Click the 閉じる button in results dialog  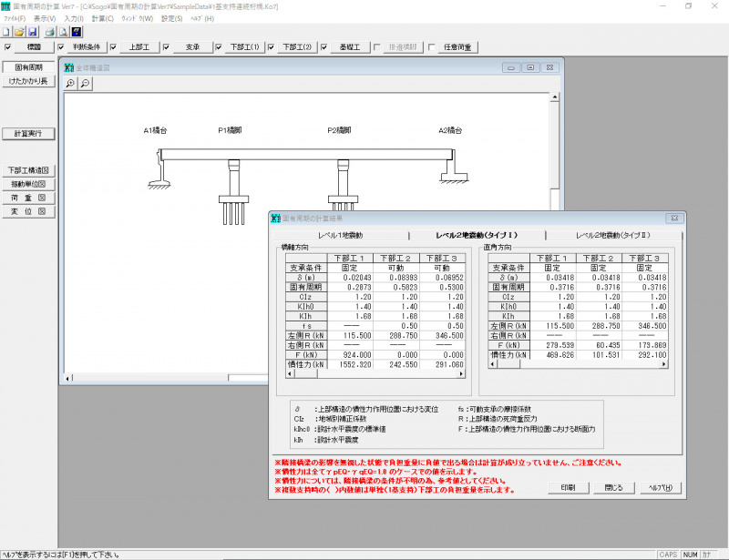click(x=613, y=487)
